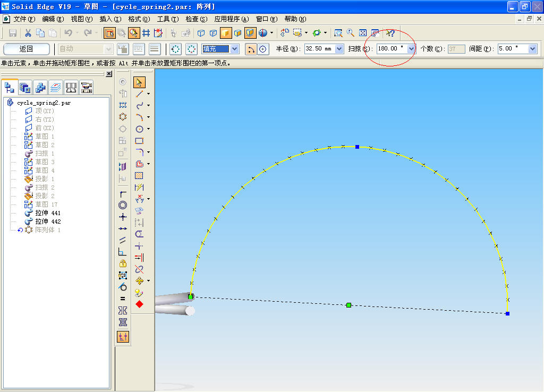Choose the Offset tool icon

tap(139, 164)
